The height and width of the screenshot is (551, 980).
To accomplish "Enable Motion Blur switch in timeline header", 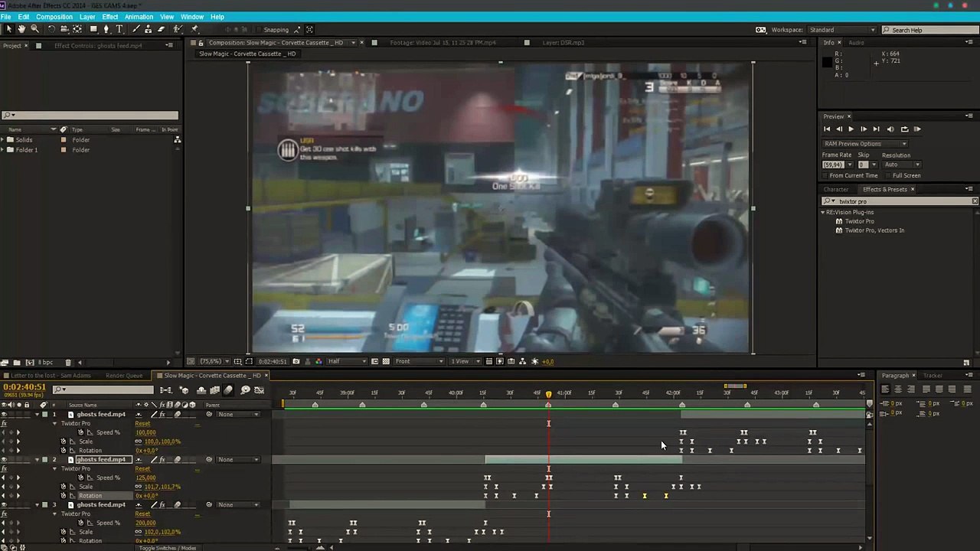I will click(x=228, y=390).
